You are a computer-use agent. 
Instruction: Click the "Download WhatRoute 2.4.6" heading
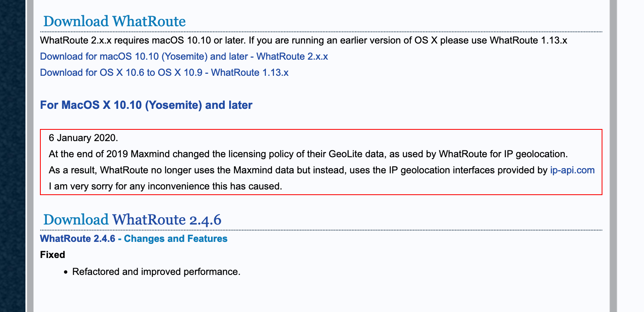point(132,220)
